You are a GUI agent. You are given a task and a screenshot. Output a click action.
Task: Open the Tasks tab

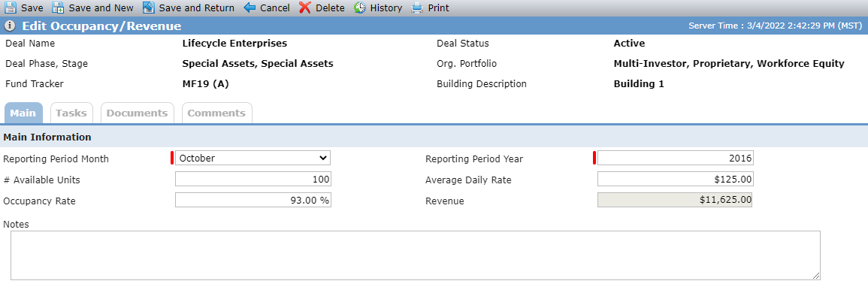pyautogui.click(x=71, y=113)
